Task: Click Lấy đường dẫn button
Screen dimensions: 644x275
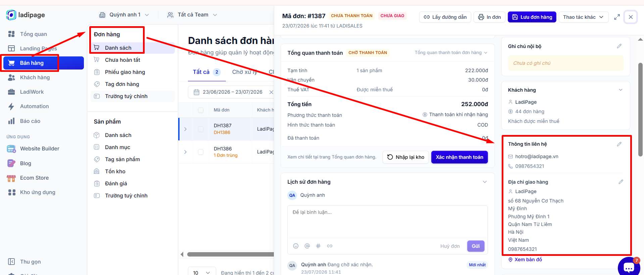Action: pyautogui.click(x=445, y=17)
